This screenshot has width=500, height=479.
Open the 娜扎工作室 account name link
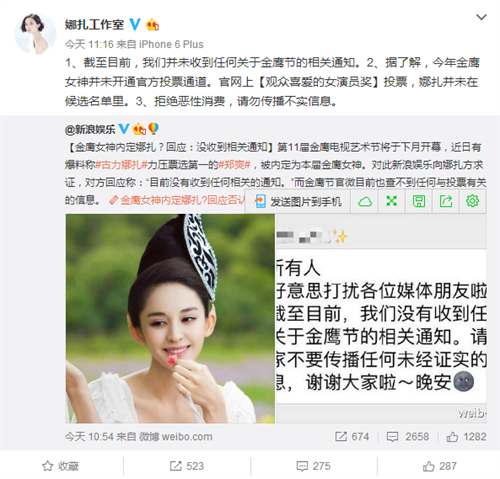tap(94, 25)
